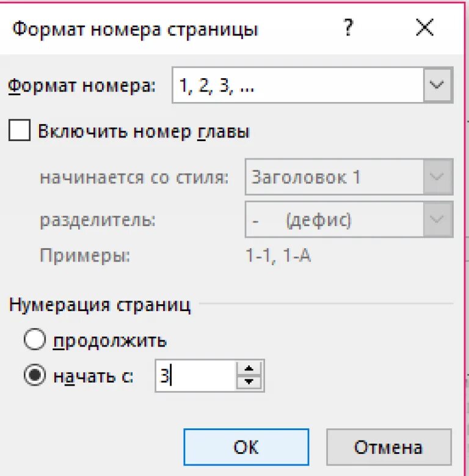Open help via the question mark icon

tap(348, 27)
